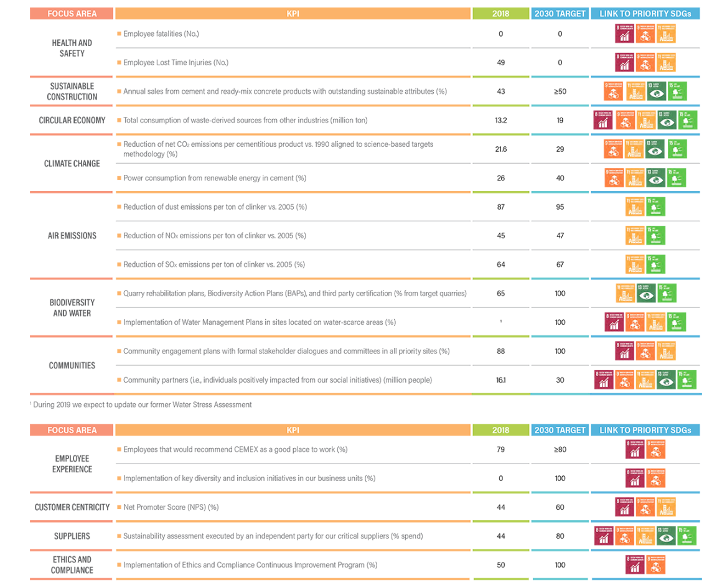Click SDG 11 icon in Net Promoter Score row

click(x=665, y=507)
